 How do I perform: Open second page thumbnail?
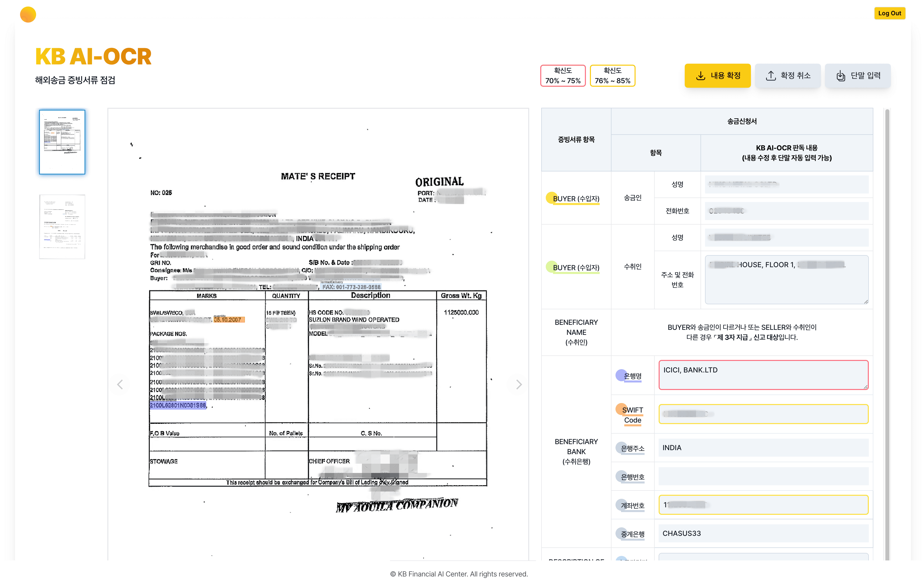62,227
